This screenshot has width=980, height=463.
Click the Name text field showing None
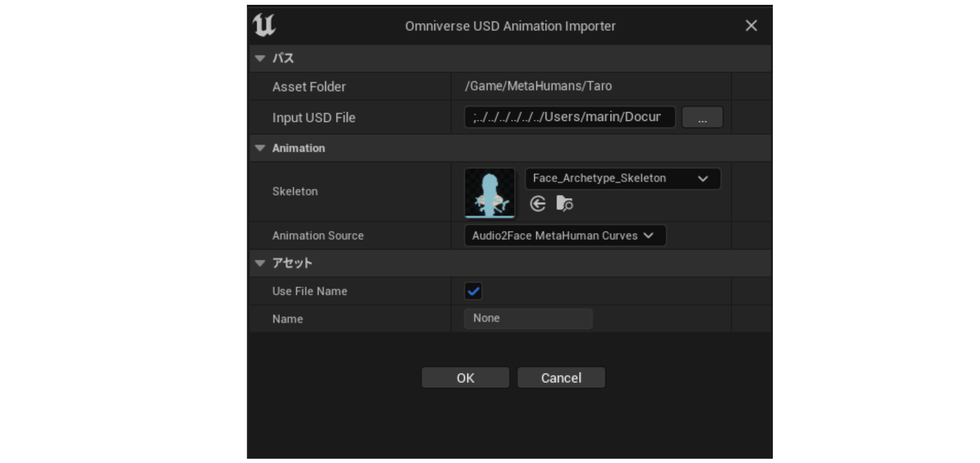(528, 318)
